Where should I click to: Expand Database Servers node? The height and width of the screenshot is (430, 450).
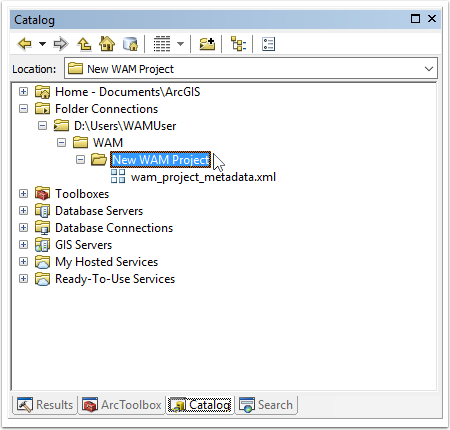[23, 211]
